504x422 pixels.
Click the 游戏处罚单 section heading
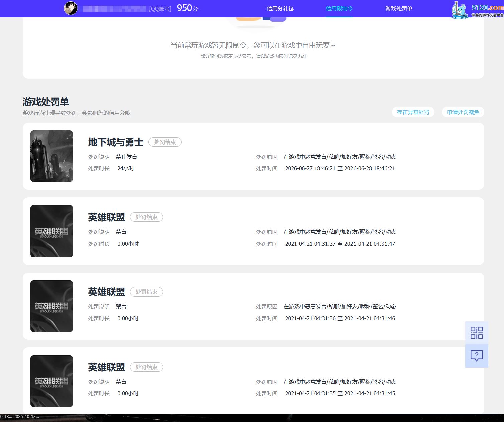(46, 102)
